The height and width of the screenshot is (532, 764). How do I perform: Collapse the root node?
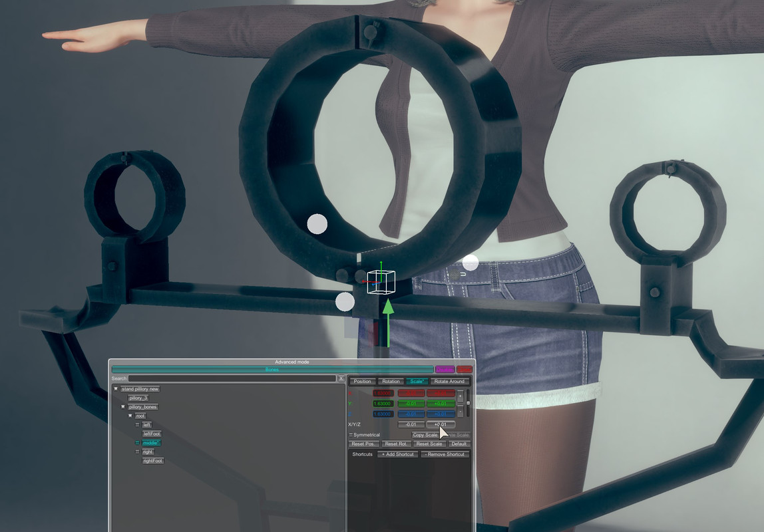click(x=130, y=416)
